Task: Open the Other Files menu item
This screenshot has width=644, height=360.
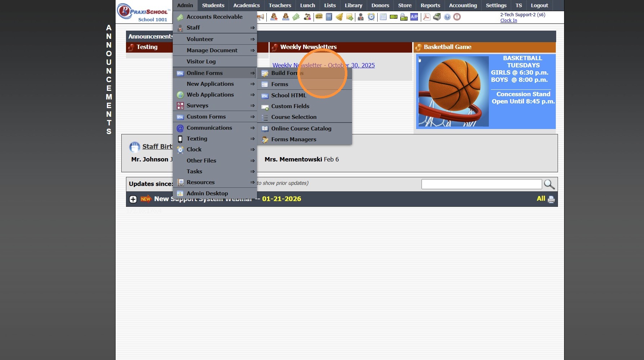Action: pos(215,161)
